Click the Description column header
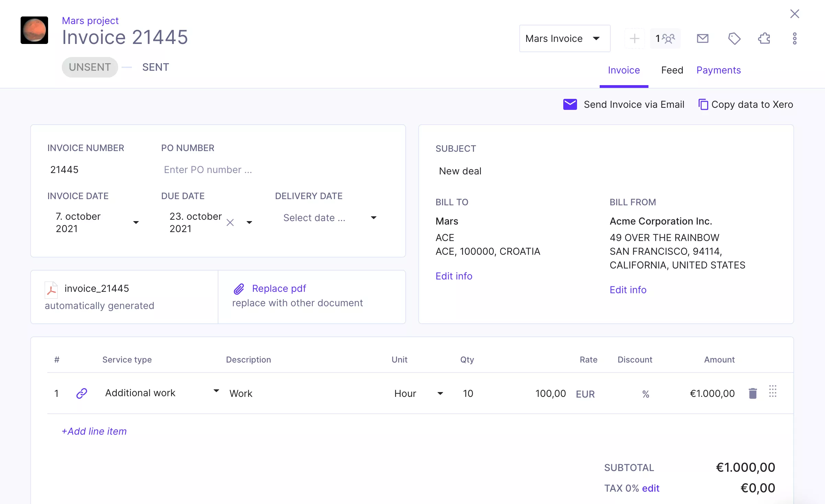Image resolution: width=825 pixels, height=504 pixels. coord(248,359)
